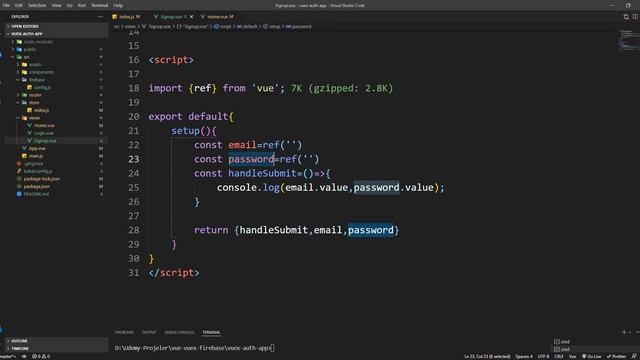The image size is (640, 360).
Task: Expand the components folder
Action: (41, 72)
